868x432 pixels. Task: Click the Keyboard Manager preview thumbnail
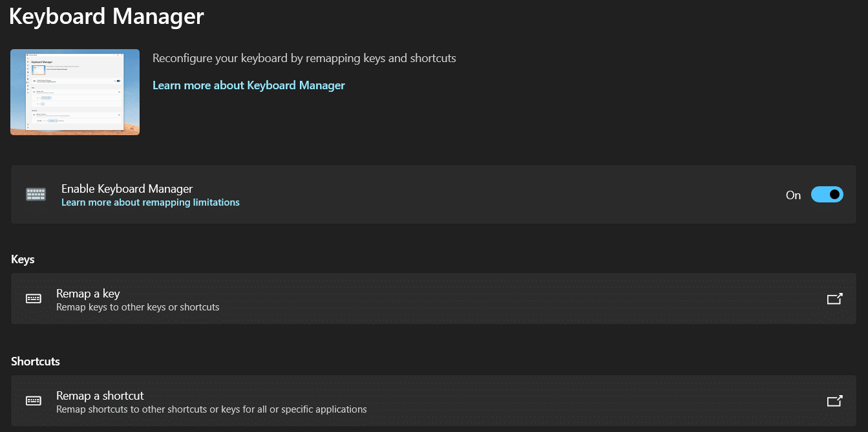coord(75,92)
